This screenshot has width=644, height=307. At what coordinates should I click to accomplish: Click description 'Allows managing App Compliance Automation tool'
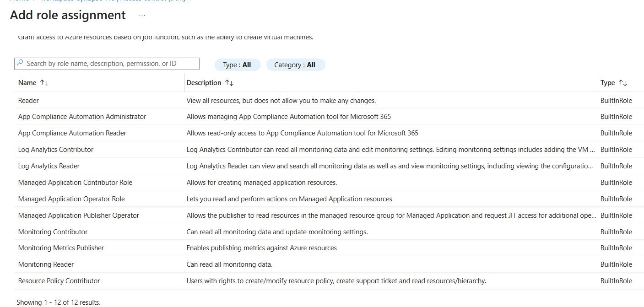[x=289, y=117]
